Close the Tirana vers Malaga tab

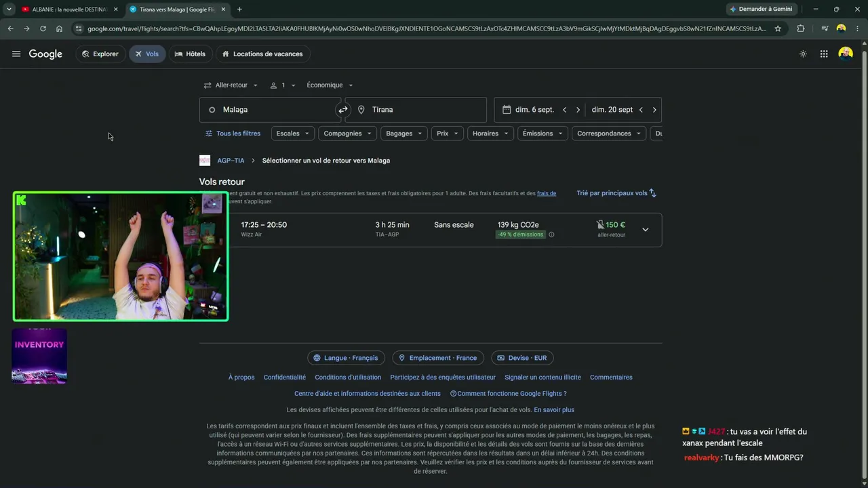coord(223,9)
